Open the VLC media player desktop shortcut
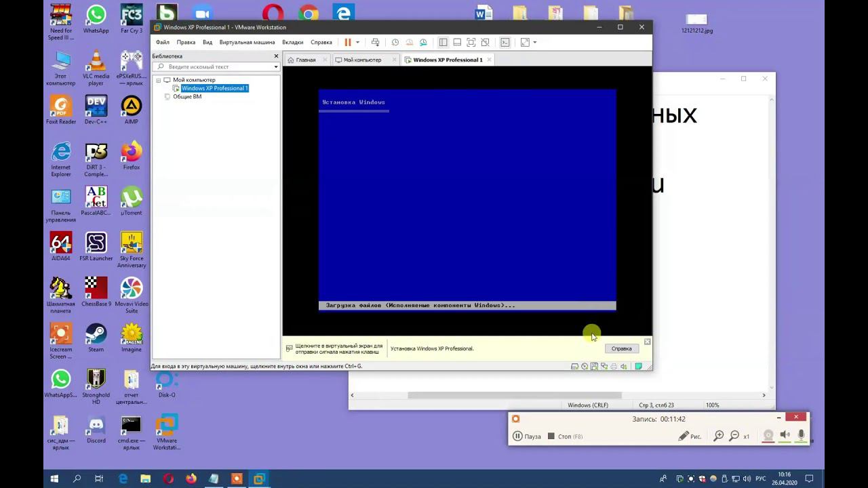Image resolution: width=868 pixels, height=488 pixels. [x=96, y=68]
